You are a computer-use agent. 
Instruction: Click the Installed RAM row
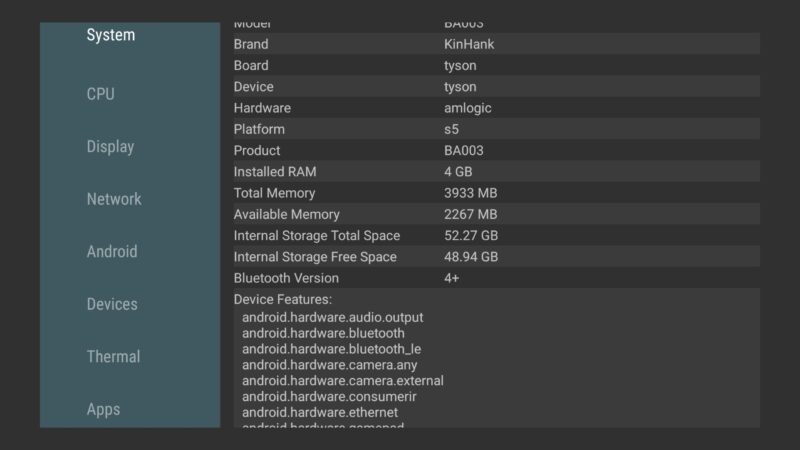(495, 172)
